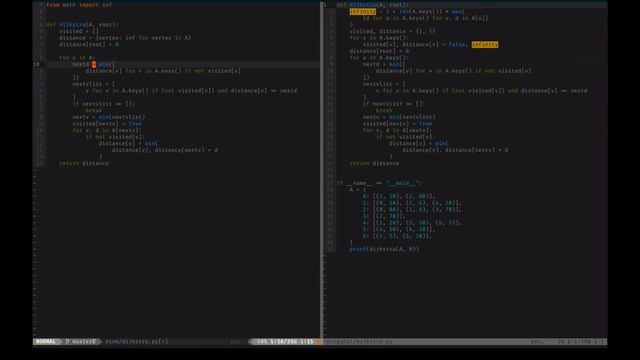Click 'distance[root] = 0' in left pane
640x360 pixels.
tap(89, 44)
